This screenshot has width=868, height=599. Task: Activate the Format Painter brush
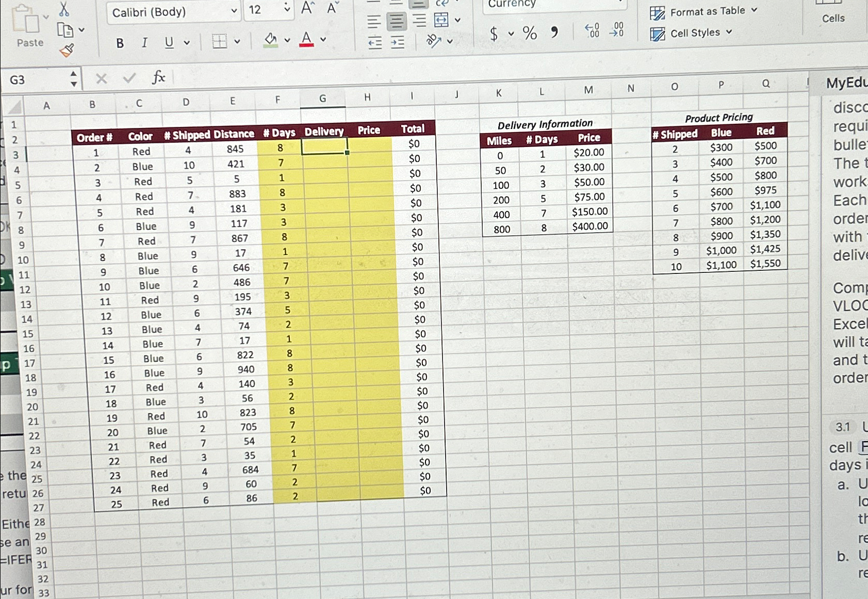point(67,50)
